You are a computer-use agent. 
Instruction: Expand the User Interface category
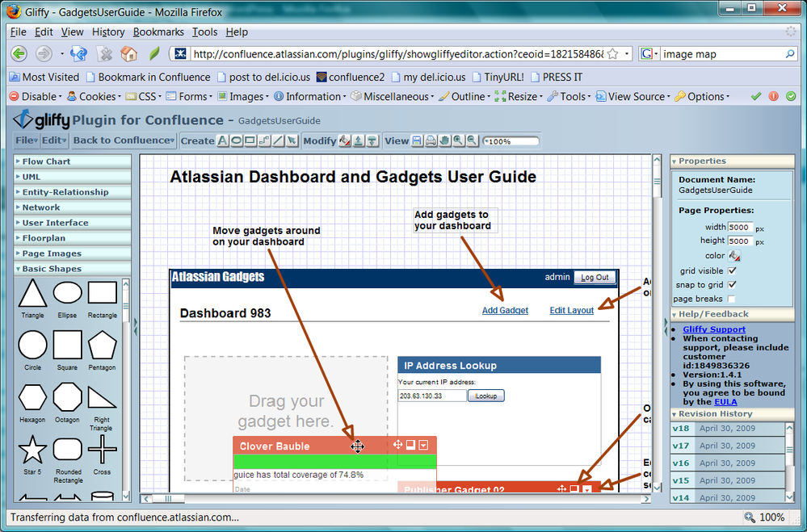(73, 223)
